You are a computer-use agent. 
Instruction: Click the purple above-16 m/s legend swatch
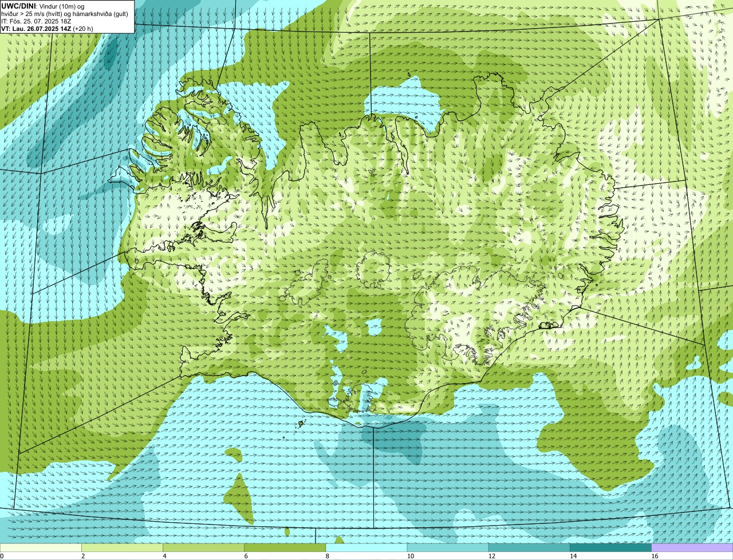tap(692, 548)
